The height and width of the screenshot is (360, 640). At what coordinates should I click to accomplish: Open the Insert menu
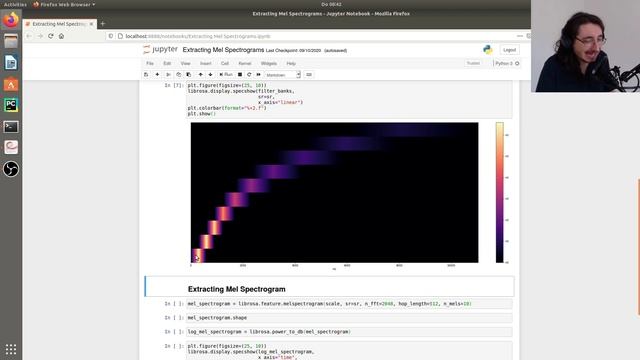point(206,64)
